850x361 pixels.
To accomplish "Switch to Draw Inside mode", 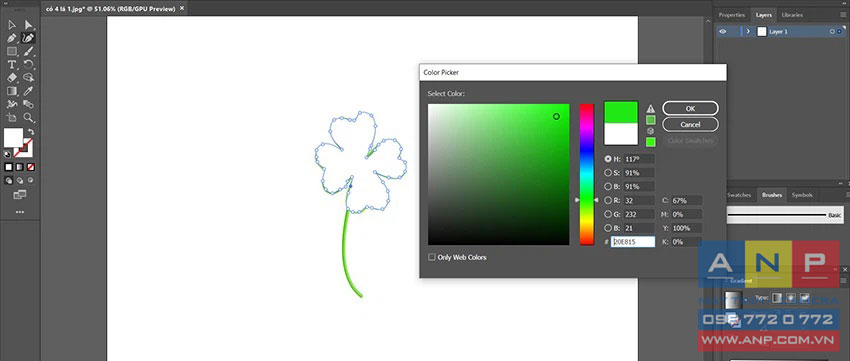I will tap(31, 180).
